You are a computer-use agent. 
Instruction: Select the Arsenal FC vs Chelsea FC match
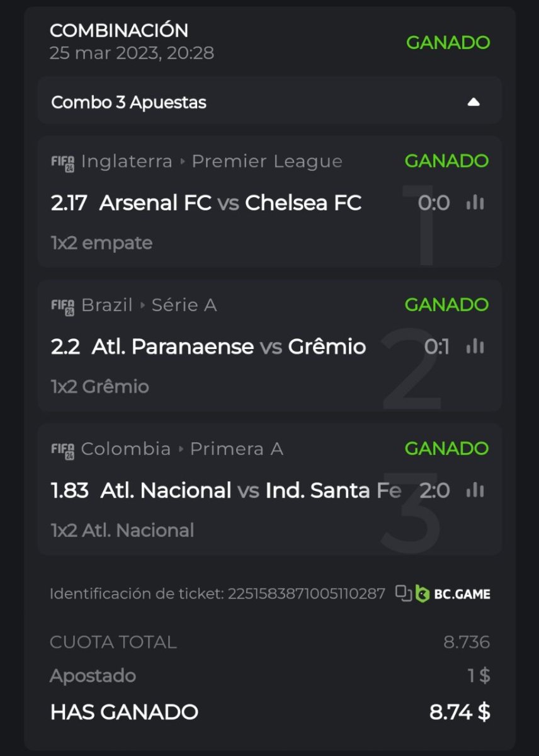pyautogui.click(x=230, y=203)
